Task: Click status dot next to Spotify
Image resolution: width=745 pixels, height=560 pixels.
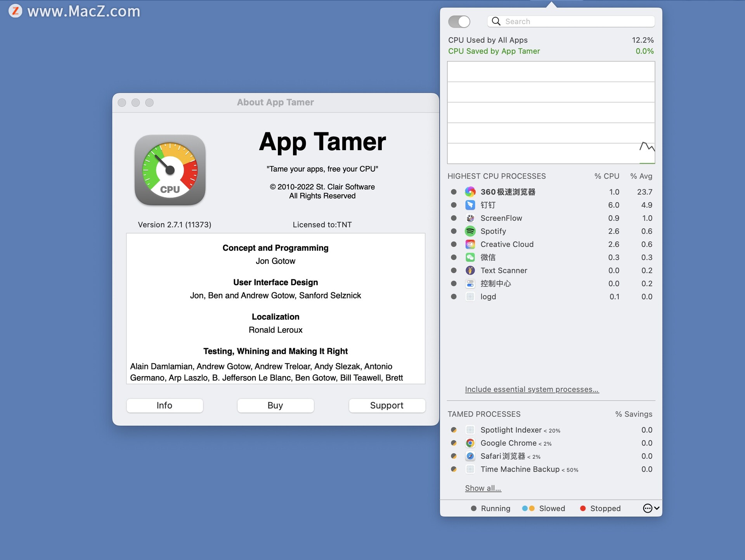Action: pos(454,231)
